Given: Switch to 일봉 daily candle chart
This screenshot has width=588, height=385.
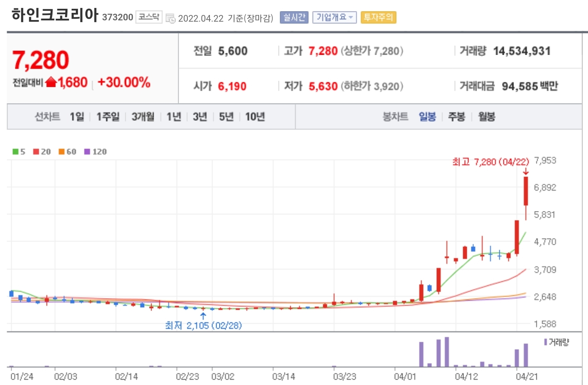Looking at the screenshot, I should (x=427, y=117).
